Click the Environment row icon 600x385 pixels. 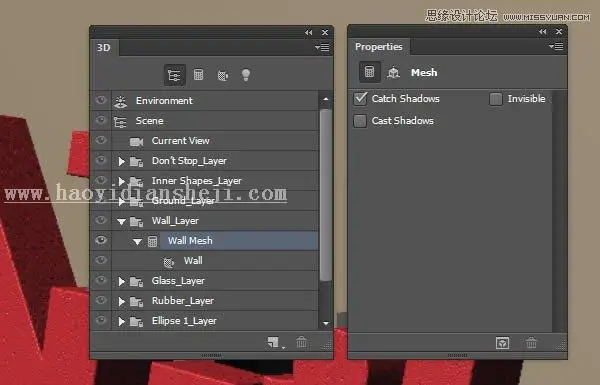click(x=120, y=101)
